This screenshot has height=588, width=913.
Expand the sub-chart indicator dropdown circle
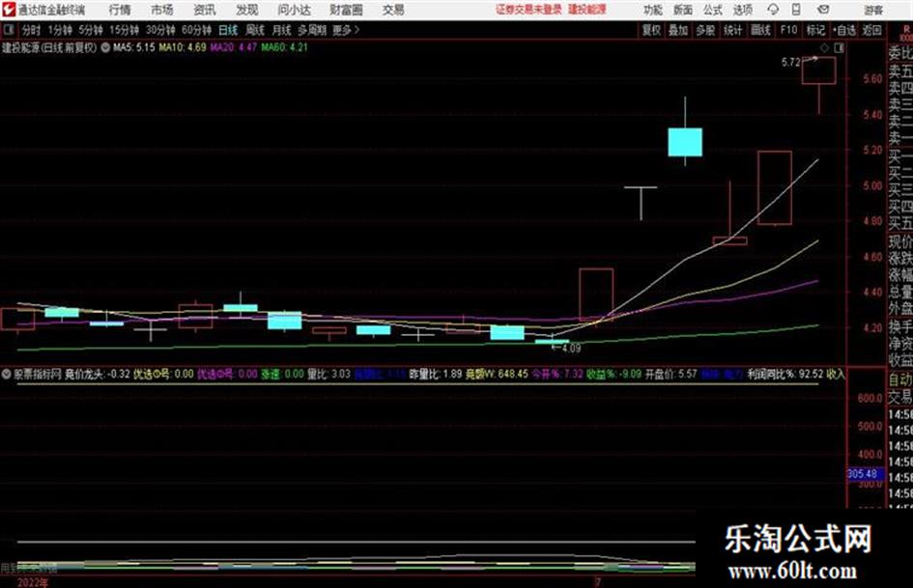(6, 375)
